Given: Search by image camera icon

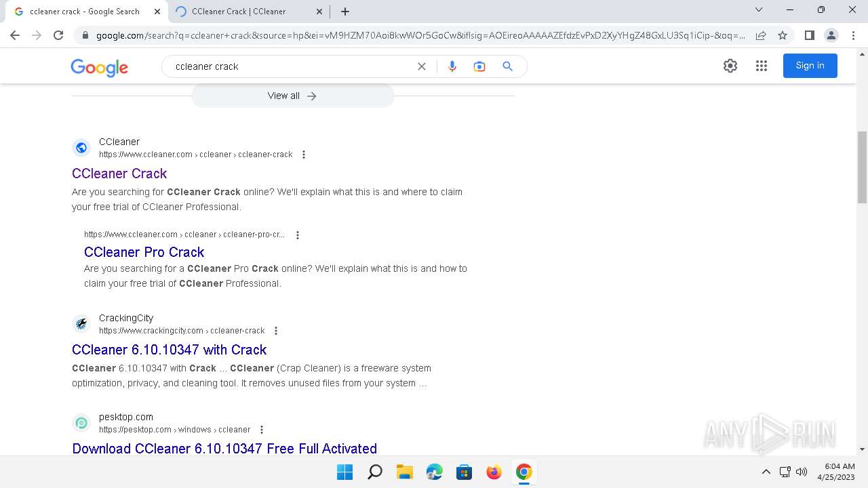Looking at the screenshot, I should click(x=479, y=66).
